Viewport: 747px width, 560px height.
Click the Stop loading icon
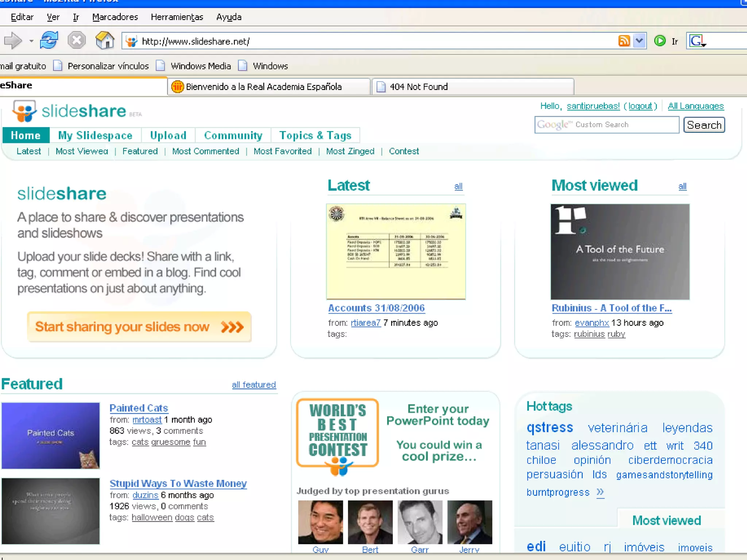[x=77, y=40]
